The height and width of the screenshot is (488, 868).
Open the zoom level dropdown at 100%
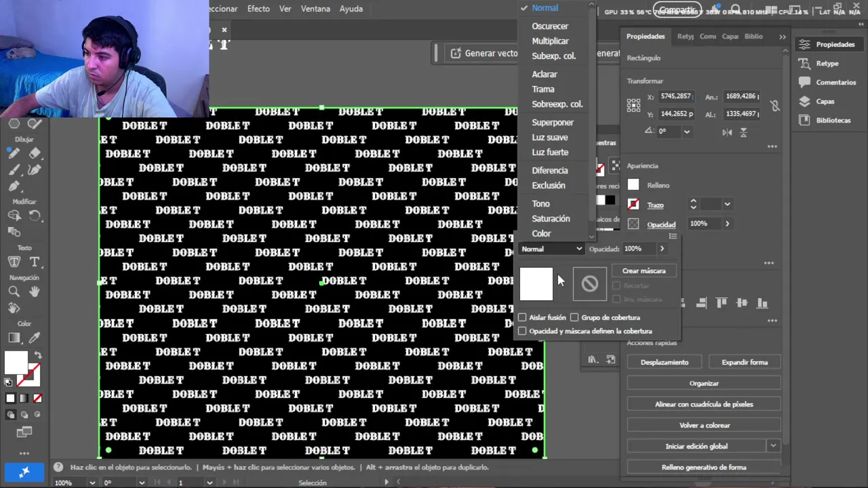point(92,483)
